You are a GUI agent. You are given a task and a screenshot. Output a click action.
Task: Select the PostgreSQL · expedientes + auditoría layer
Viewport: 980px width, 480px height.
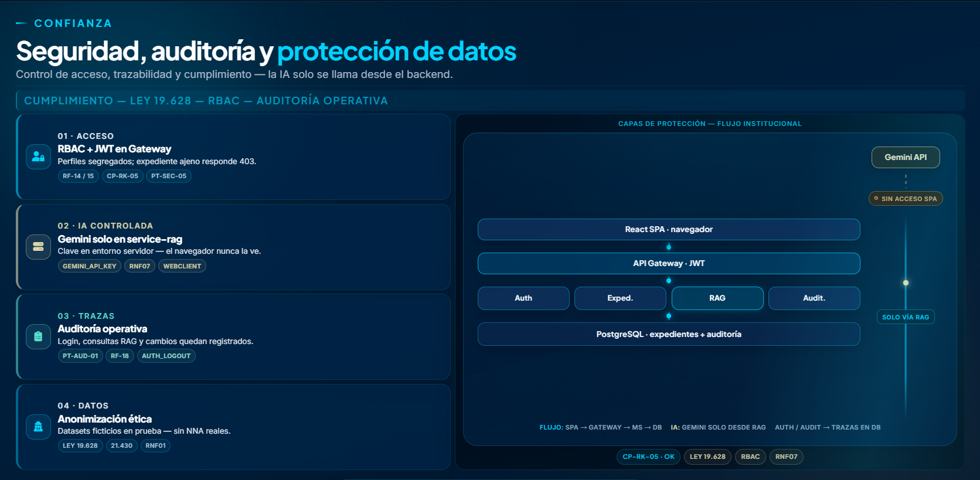(669, 334)
